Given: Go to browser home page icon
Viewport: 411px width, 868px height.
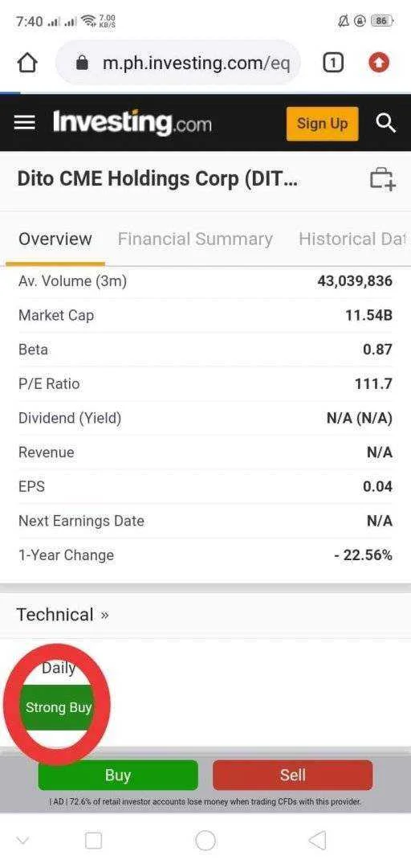Looking at the screenshot, I should click(27, 63).
